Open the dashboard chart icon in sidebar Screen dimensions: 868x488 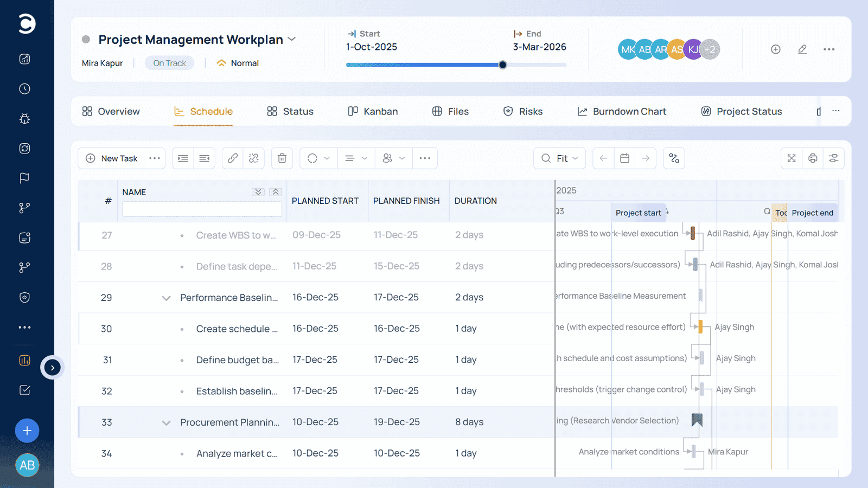(24, 59)
